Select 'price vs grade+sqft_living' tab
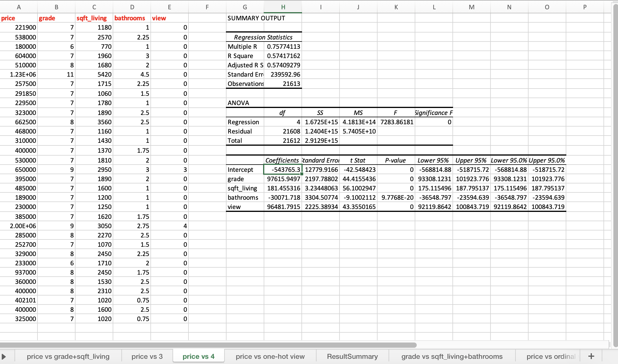The height and width of the screenshot is (364, 618). (x=68, y=356)
